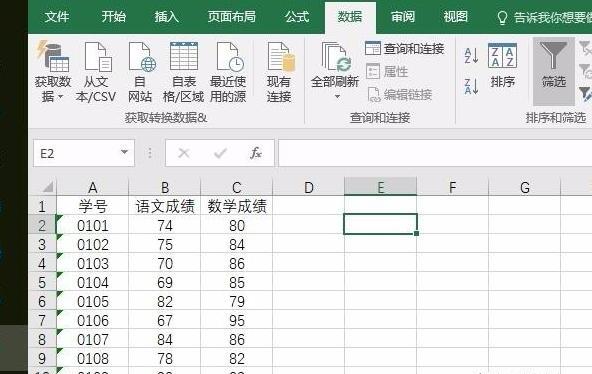
Task: Switch to the 视图 ribbon tab
Action: coord(455,17)
